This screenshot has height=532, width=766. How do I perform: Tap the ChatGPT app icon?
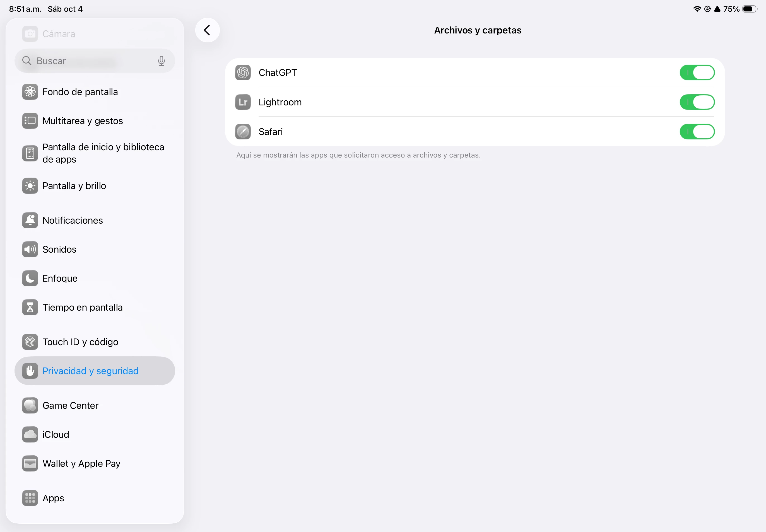pos(243,73)
